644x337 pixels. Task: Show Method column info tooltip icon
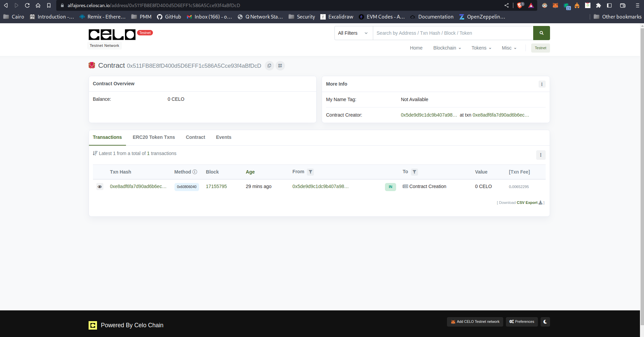(195, 172)
